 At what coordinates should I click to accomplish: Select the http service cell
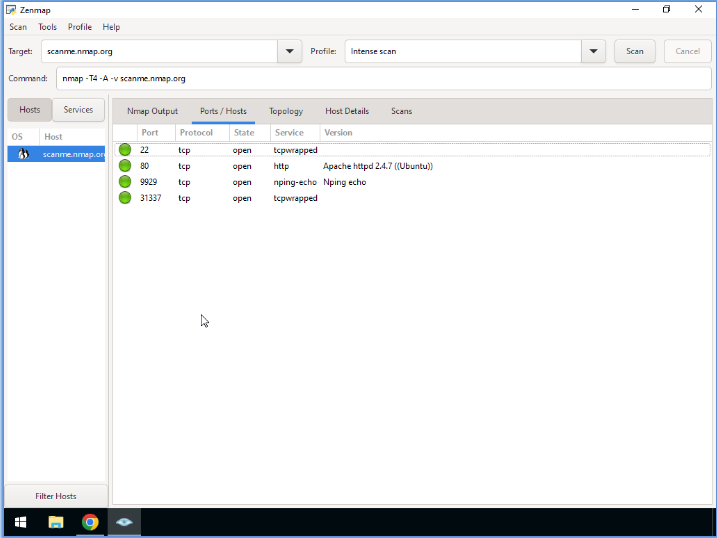[281, 166]
